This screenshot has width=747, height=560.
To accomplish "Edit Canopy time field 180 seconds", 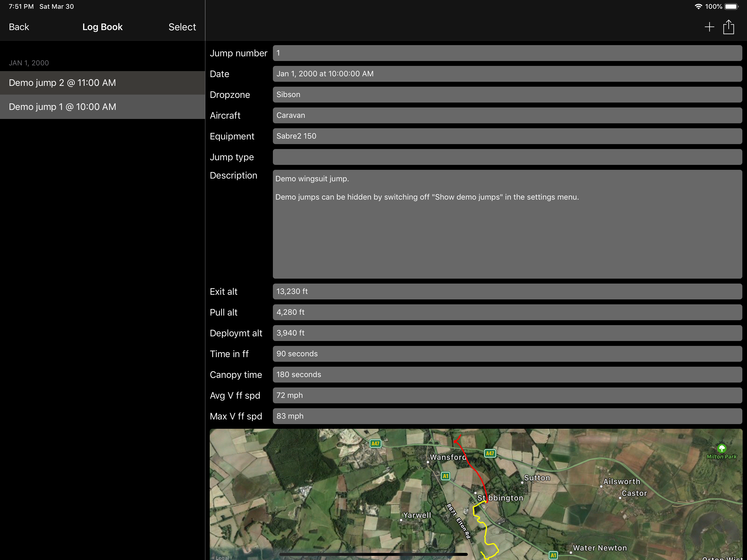I will tap(507, 375).
